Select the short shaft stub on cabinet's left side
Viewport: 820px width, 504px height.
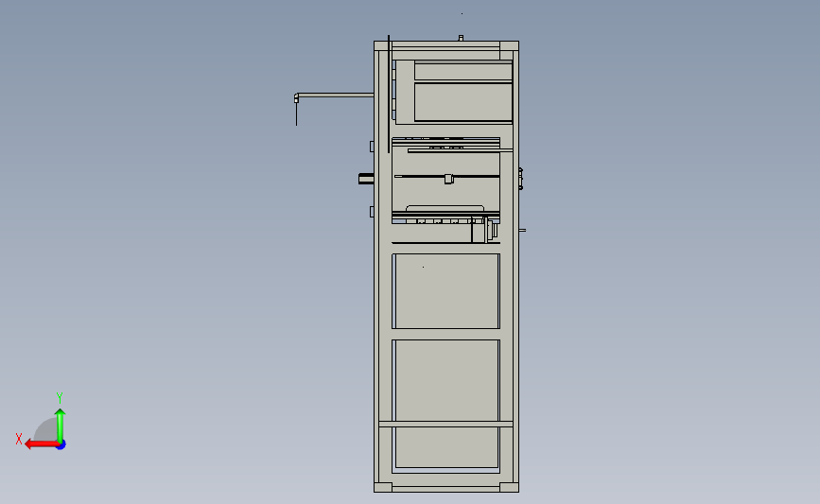click(x=366, y=179)
